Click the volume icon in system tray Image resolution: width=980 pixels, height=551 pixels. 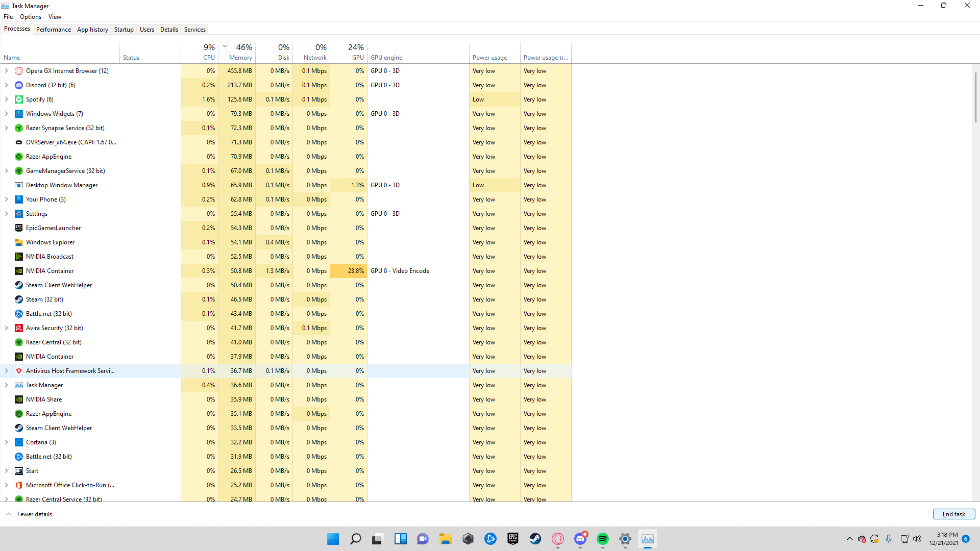(x=917, y=539)
